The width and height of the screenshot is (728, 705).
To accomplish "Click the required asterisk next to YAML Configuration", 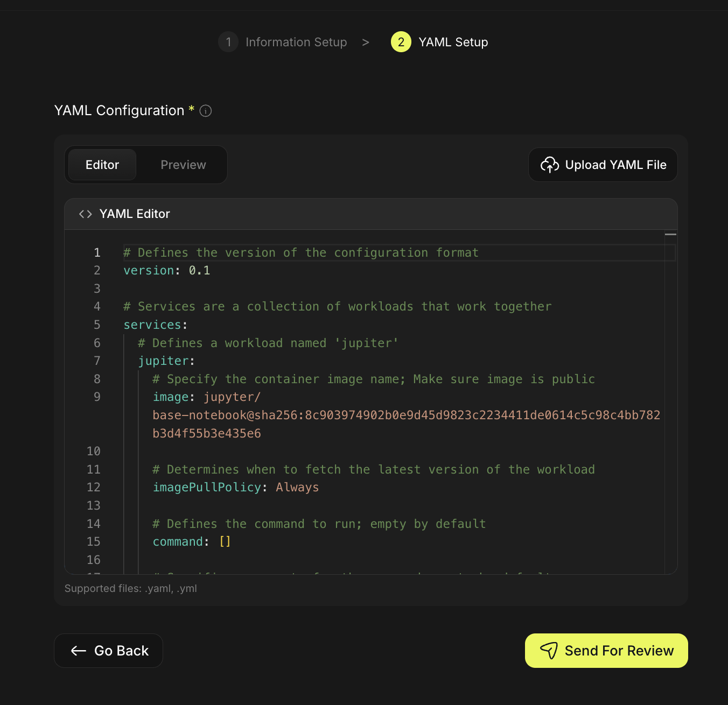I will click(x=191, y=110).
